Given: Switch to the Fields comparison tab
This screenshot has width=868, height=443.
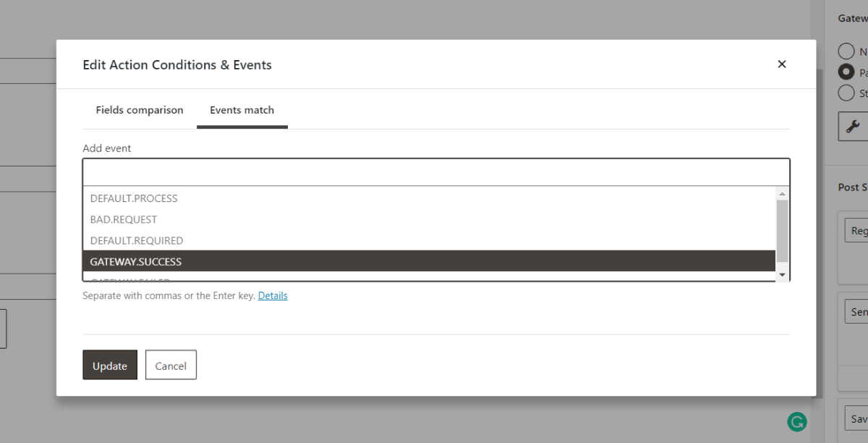Looking at the screenshot, I should point(139,110).
